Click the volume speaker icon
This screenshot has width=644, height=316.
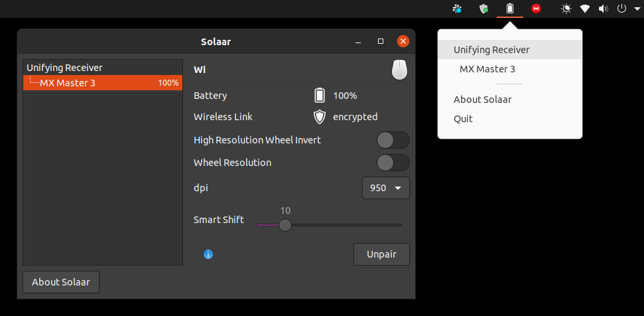coord(604,8)
